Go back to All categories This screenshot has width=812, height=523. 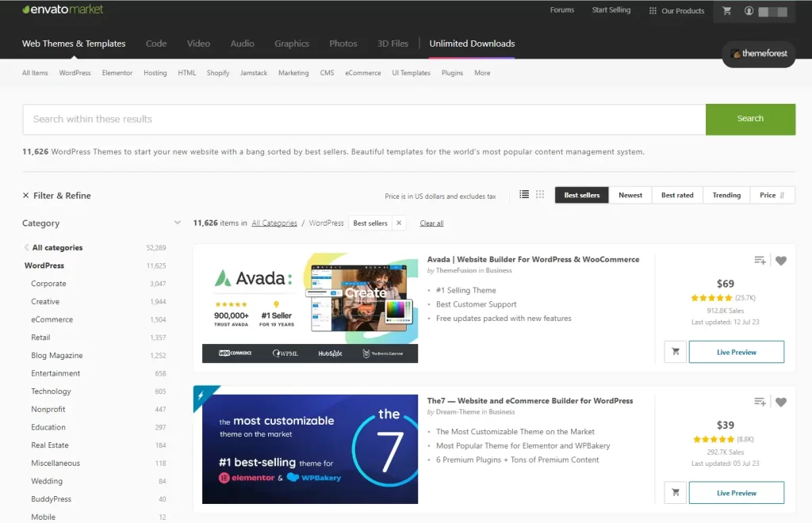point(56,248)
